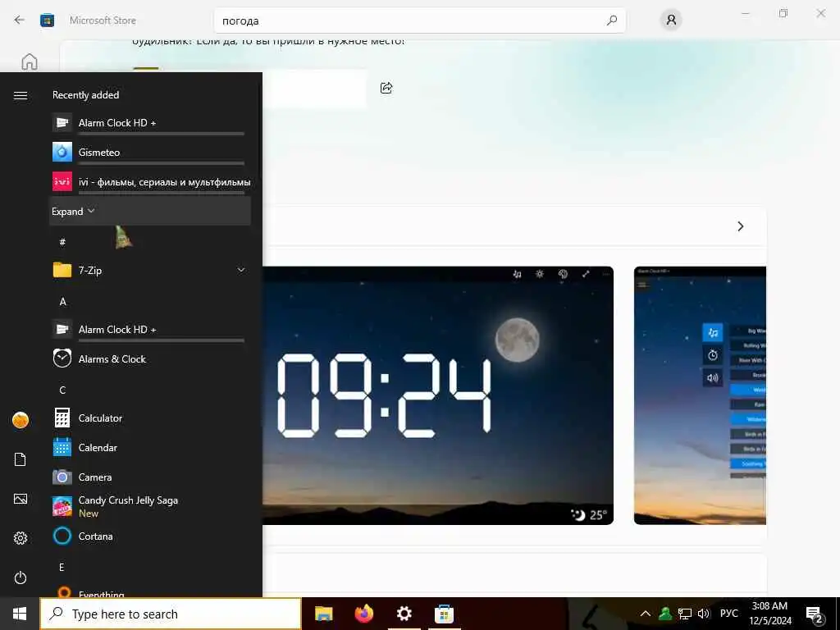Open Firefox from taskbar
Image resolution: width=840 pixels, height=630 pixels.
[x=364, y=614]
